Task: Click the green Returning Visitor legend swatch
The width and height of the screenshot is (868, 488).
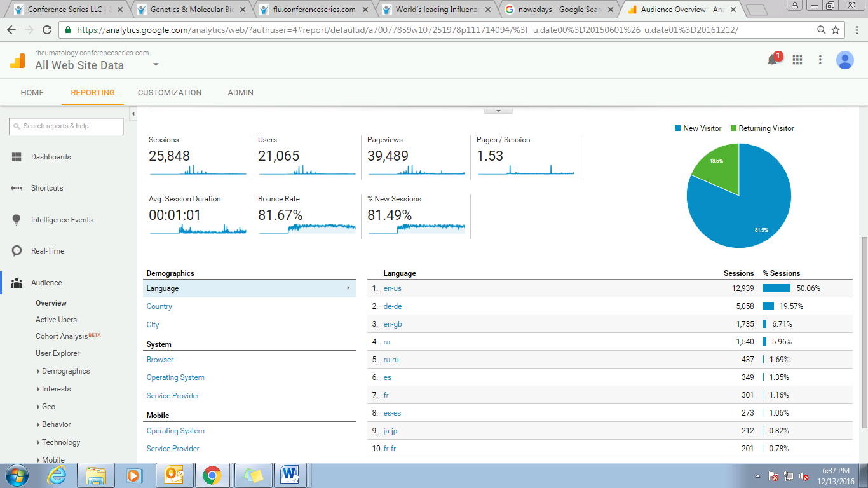Action: 733,128
